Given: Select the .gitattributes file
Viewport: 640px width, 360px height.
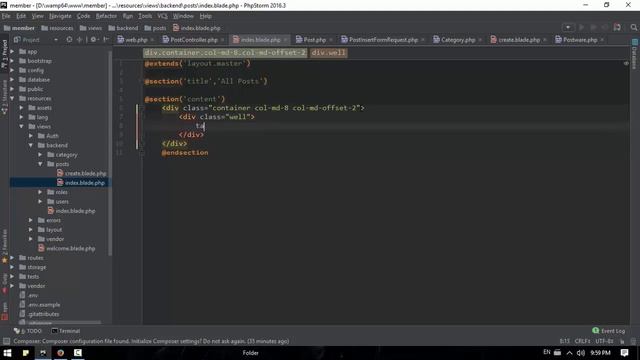Looking at the screenshot, I should [x=40, y=314].
